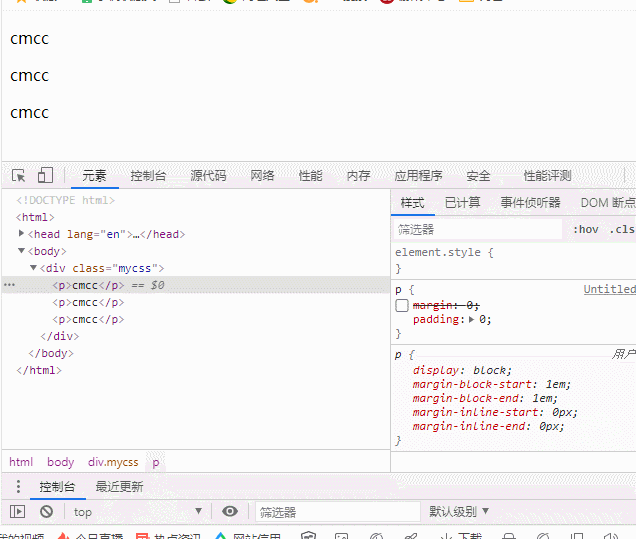Show the console sidebar panel icon
The height and width of the screenshot is (539, 636).
click(x=17, y=511)
